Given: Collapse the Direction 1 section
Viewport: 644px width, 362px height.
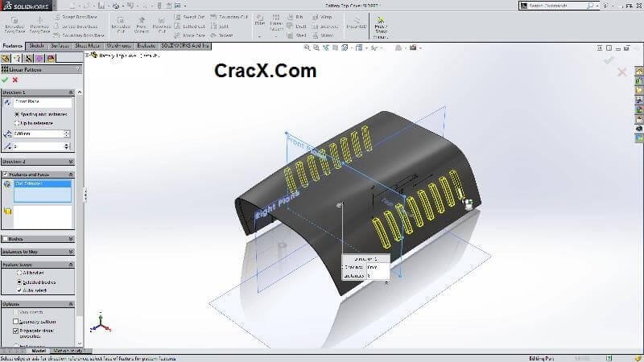Looking at the screenshot, I should coord(71,93).
